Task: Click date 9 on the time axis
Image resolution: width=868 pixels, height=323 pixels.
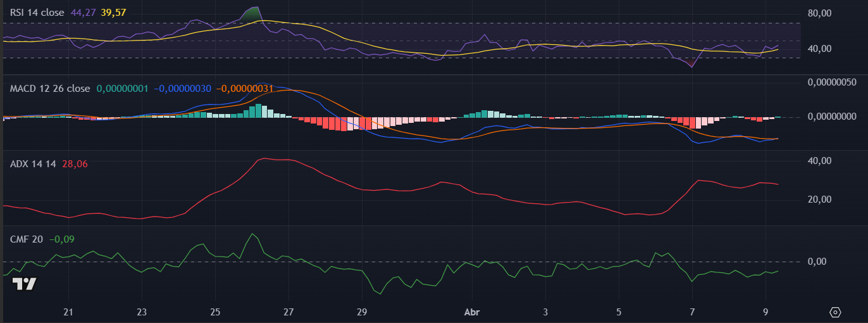Action: tap(766, 312)
